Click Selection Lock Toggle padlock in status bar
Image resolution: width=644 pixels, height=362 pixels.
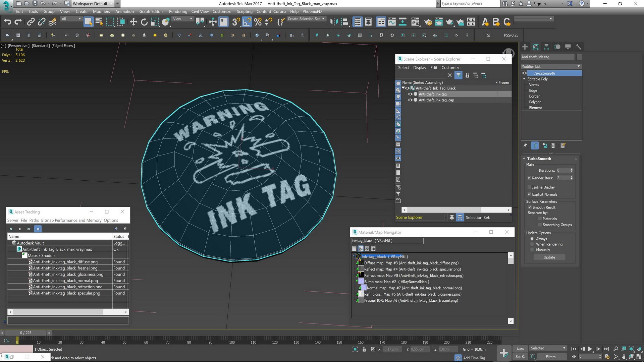[x=364, y=349]
